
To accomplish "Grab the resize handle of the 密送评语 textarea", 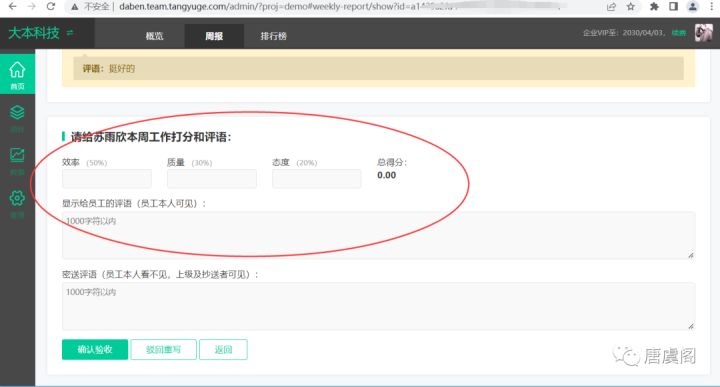I will pyautogui.click(x=691, y=326).
